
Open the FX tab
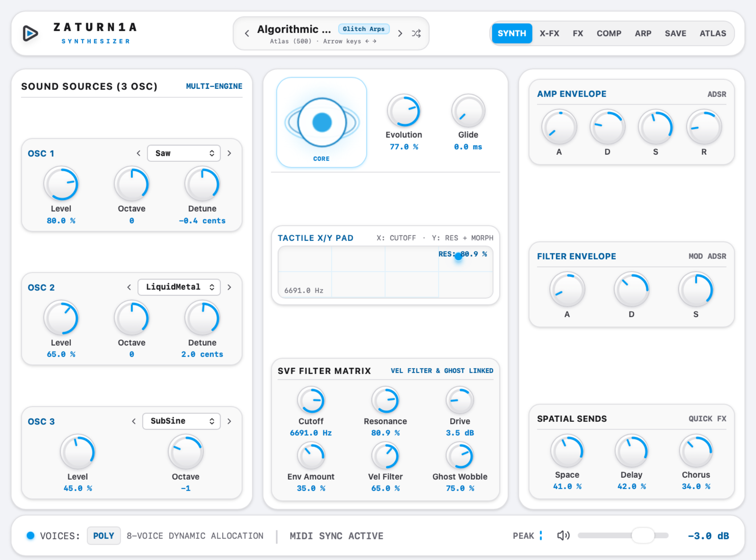578,33
